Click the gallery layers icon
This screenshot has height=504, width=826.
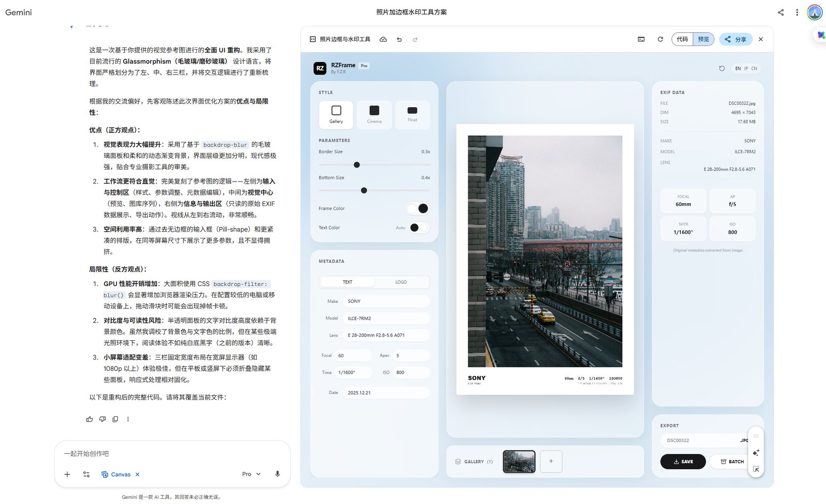458,462
